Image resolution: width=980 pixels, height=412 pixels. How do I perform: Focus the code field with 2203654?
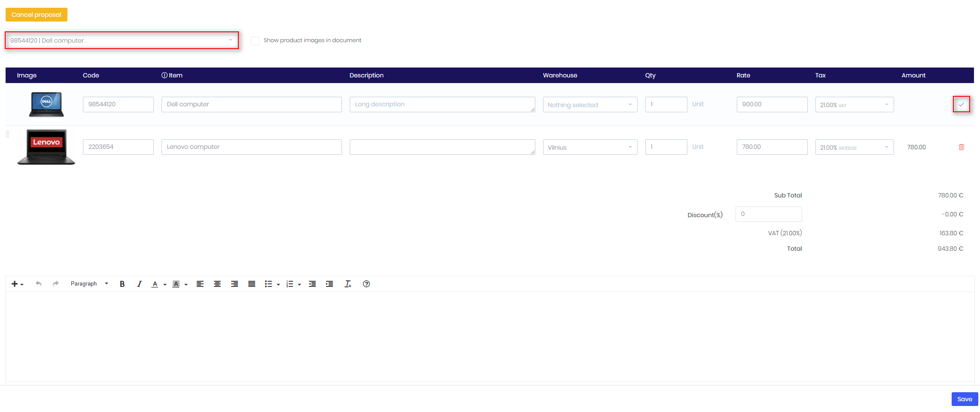(x=118, y=147)
